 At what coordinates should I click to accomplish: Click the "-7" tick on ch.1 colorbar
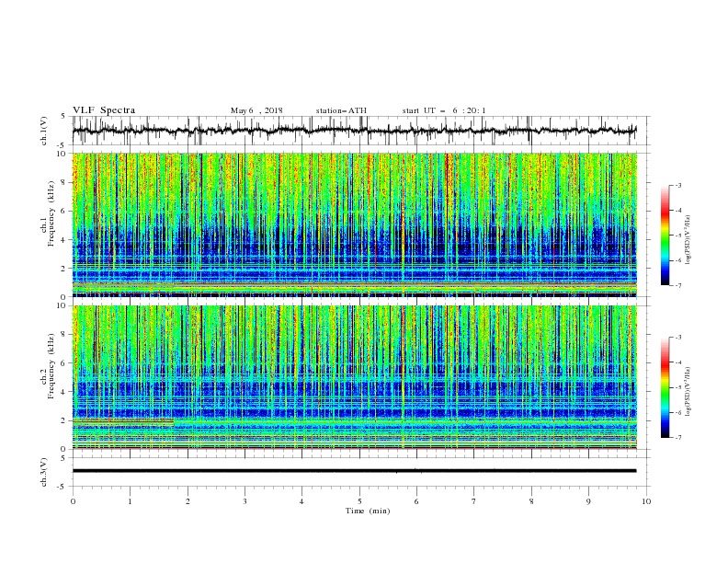pyautogui.click(x=677, y=285)
